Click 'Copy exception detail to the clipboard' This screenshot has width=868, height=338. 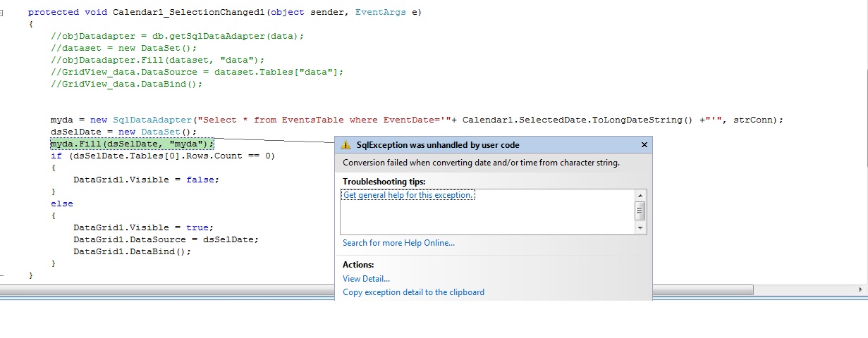point(413,292)
